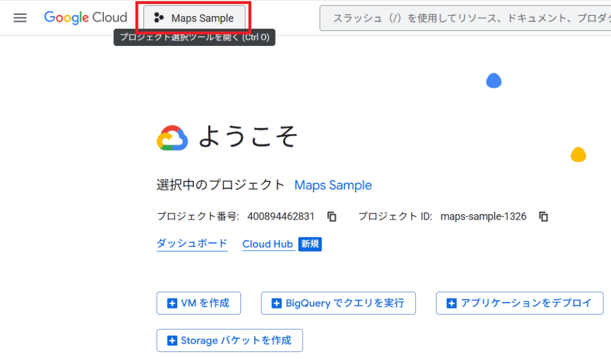Viewport: 611px width, 364px height.
Task: Copy the project number to clipboard
Action: pos(332,217)
